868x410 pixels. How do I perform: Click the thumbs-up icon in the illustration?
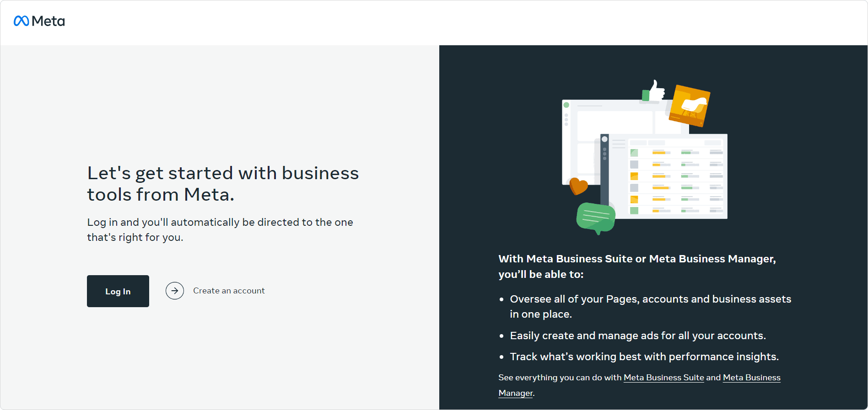click(654, 91)
